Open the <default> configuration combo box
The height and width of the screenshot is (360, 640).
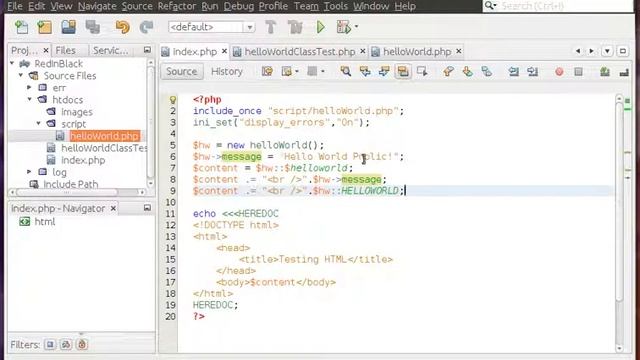pyautogui.click(x=211, y=27)
